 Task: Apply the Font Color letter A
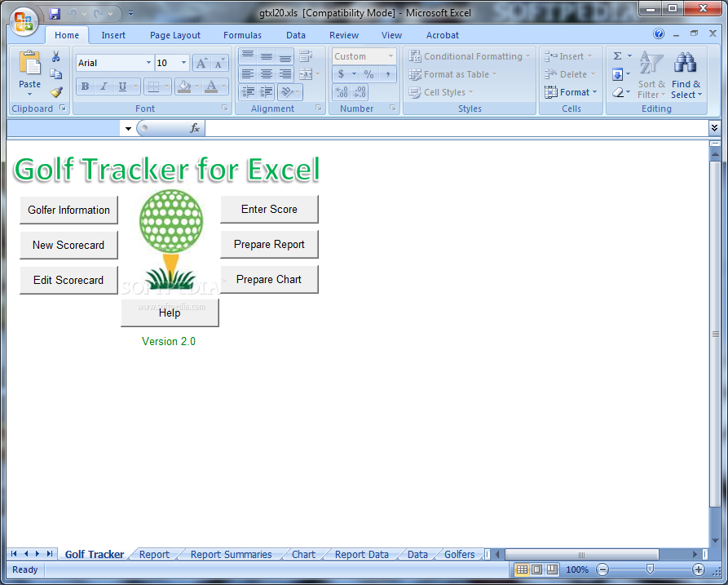[211, 86]
